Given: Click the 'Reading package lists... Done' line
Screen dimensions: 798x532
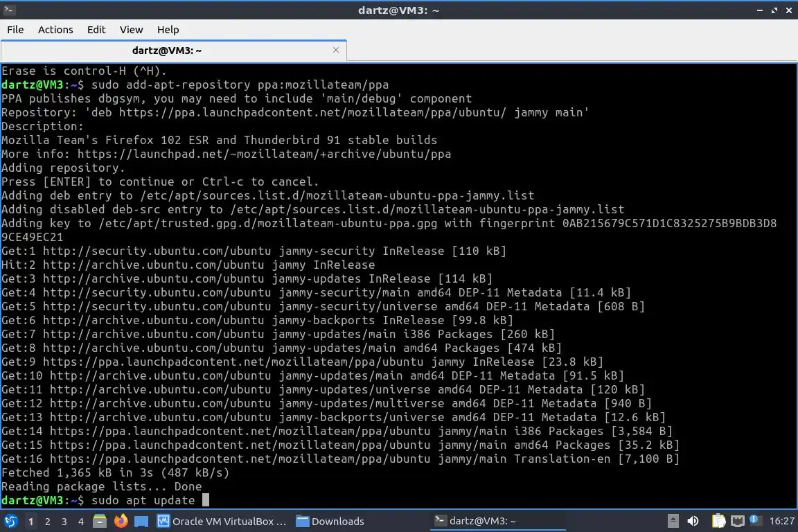Looking at the screenshot, I should (102, 487).
